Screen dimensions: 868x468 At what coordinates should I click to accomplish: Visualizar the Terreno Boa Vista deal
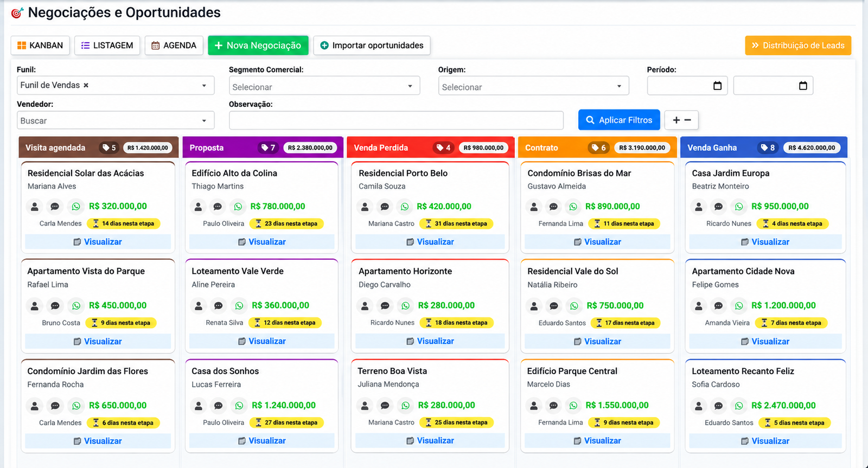pos(430,441)
